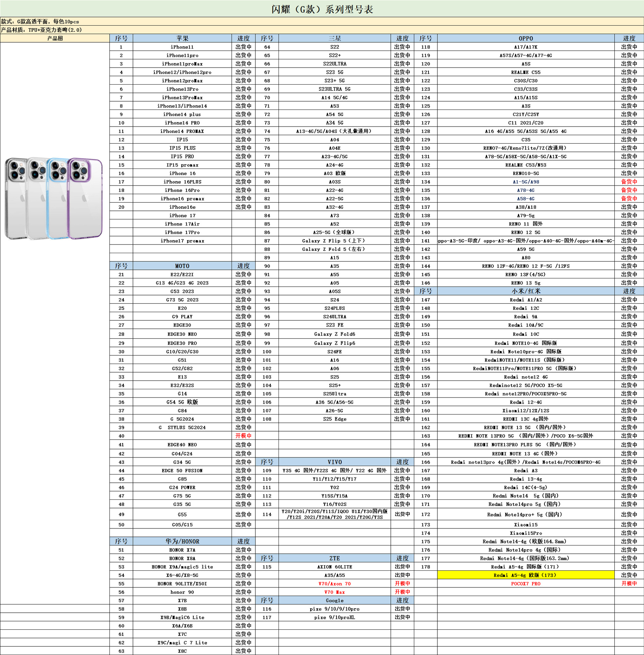Click the RENO10-5G cell

pyautogui.click(x=526, y=173)
